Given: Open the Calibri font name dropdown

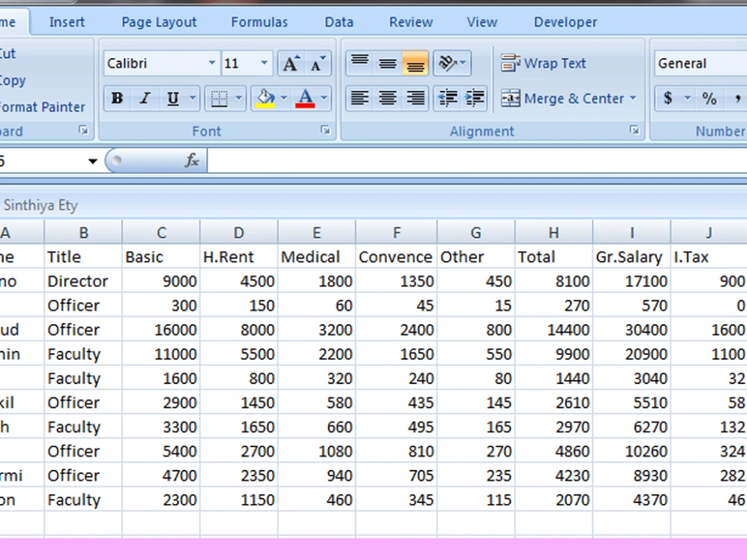Looking at the screenshot, I should click(211, 63).
